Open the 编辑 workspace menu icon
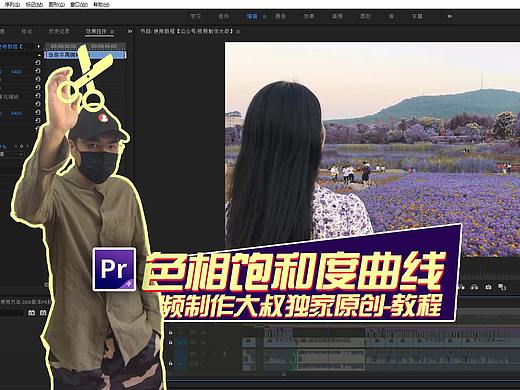This screenshot has width=520, height=390. pyautogui.click(x=265, y=16)
